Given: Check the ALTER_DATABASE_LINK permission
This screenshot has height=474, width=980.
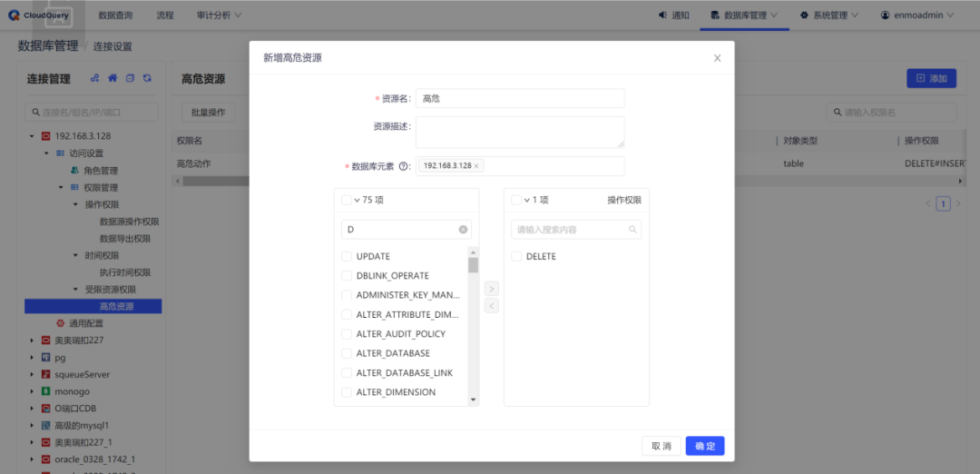Looking at the screenshot, I should point(347,372).
